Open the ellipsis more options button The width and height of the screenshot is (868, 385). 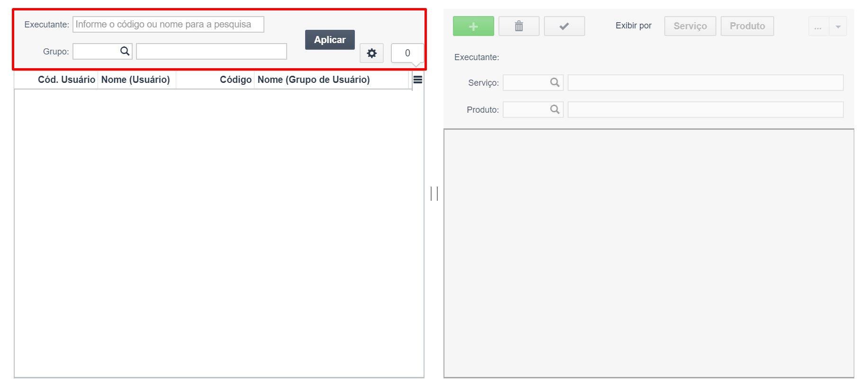click(x=818, y=27)
